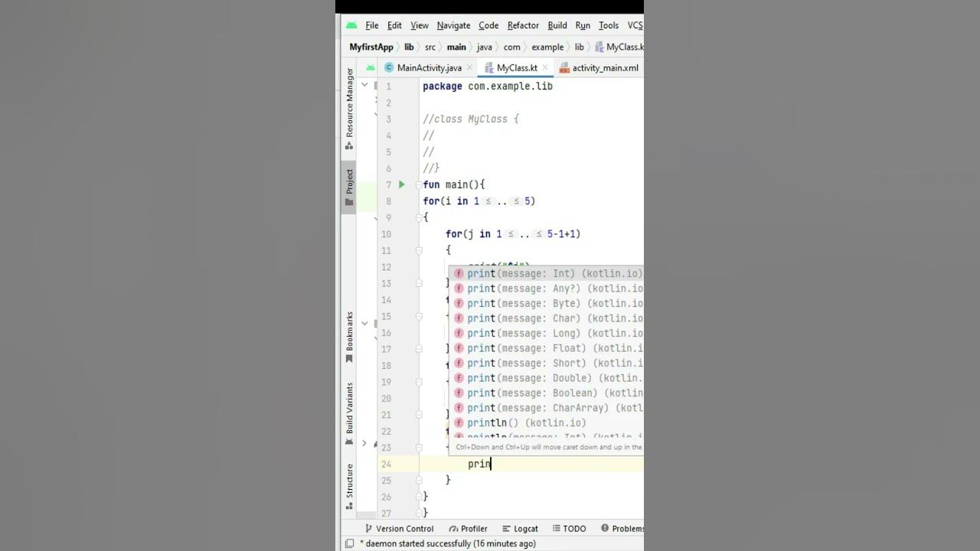Select print(message: Byte) completion
980x551 pixels.
tap(546, 303)
